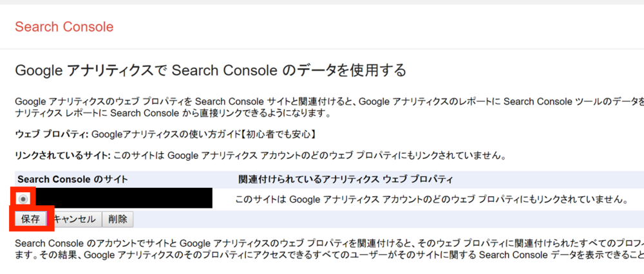Image resolution: width=644 pixels, height=274 pixels.
Task: Click the line starting 'ナリティクス レポートに Search Console'
Action: point(173,113)
